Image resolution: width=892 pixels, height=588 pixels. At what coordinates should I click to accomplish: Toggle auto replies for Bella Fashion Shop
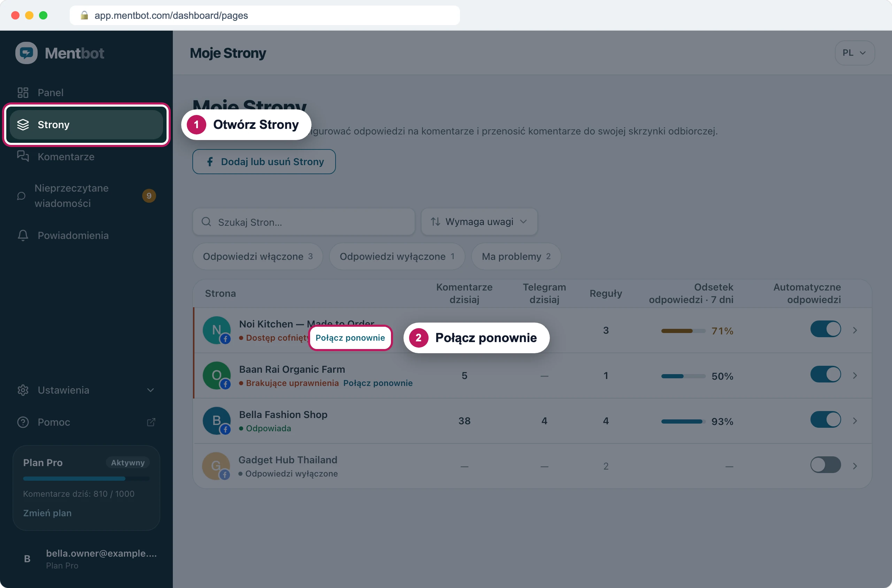[x=825, y=420]
